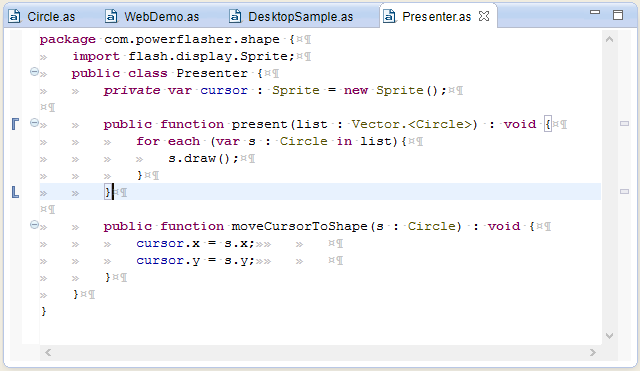Image resolution: width=640 pixels, height=371 pixels.
Task: Minimize the editor area
Action: [595, 13]
